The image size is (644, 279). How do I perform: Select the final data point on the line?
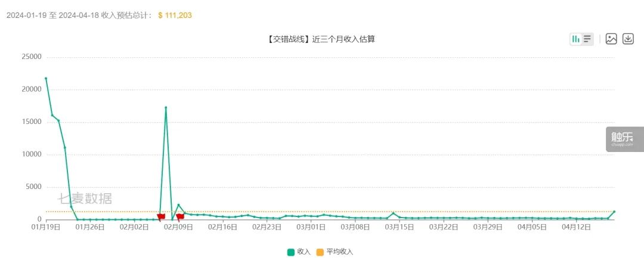[614, 212]
